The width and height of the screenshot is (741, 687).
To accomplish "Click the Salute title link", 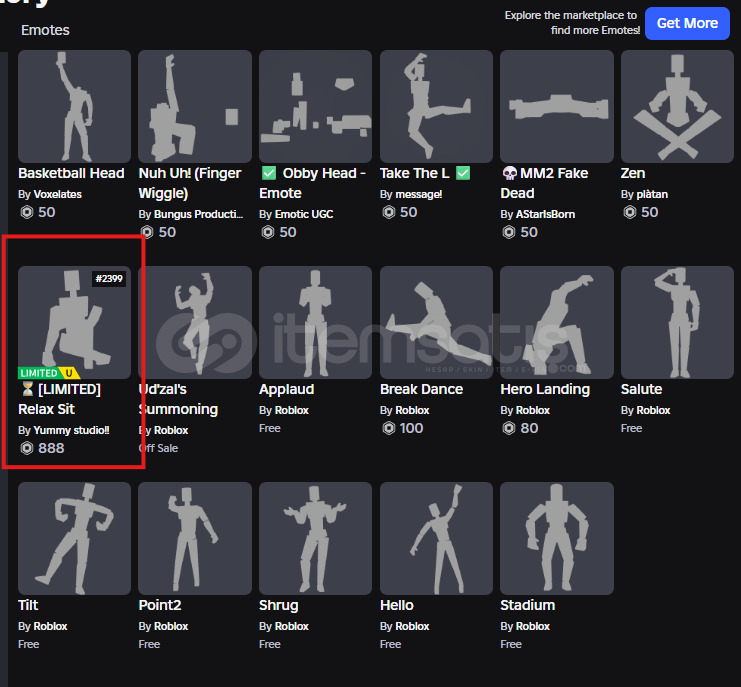I will (x=641, y=389).
